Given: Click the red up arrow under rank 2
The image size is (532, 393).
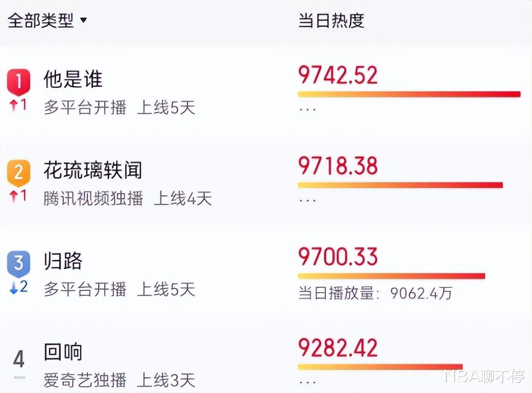Looking at the screenshot, I should (14, 196).
